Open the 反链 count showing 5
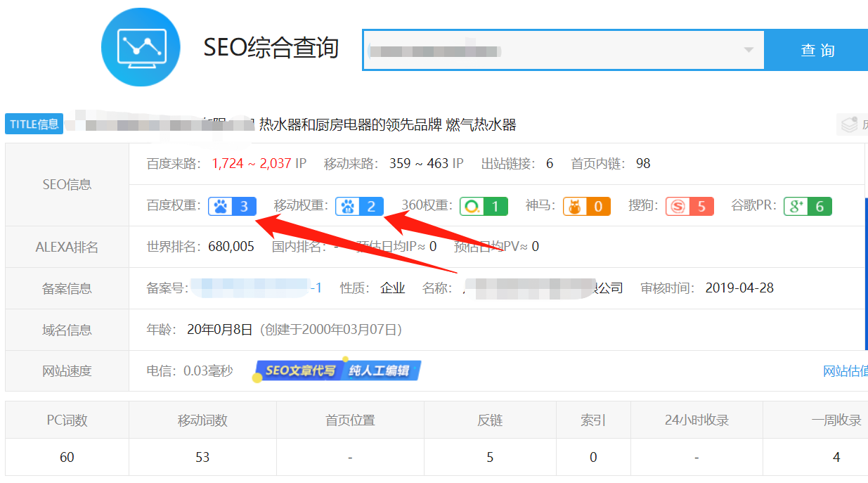This screenshot has height=483, width=868. click(489, 457)
